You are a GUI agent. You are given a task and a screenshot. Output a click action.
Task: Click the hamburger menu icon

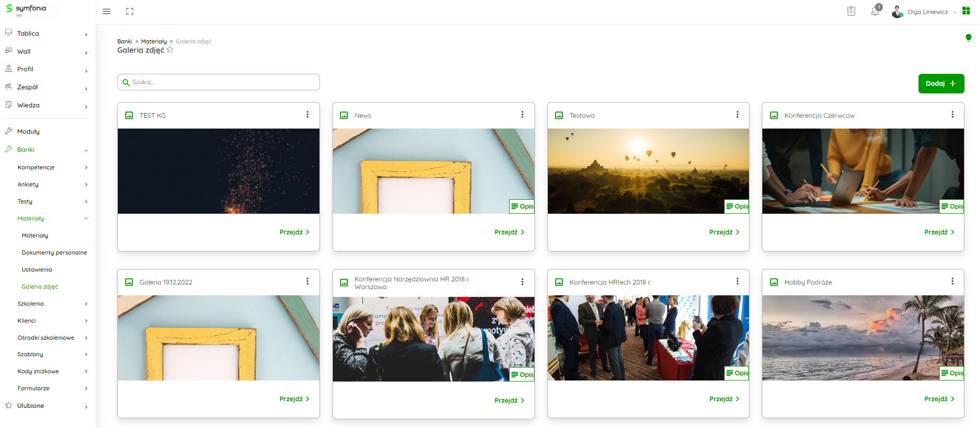(x=106, y=11)
